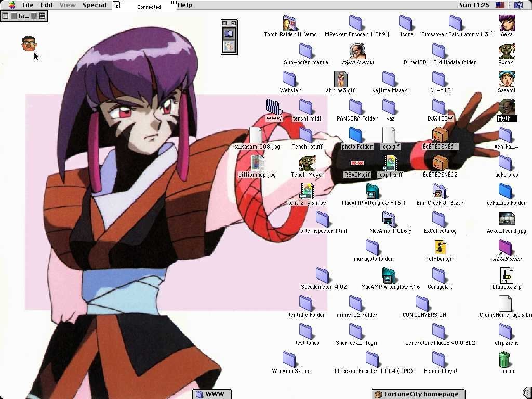Click the La... window title bar
The height and width of the screenshot is (399, 532).
pos(24,16)
